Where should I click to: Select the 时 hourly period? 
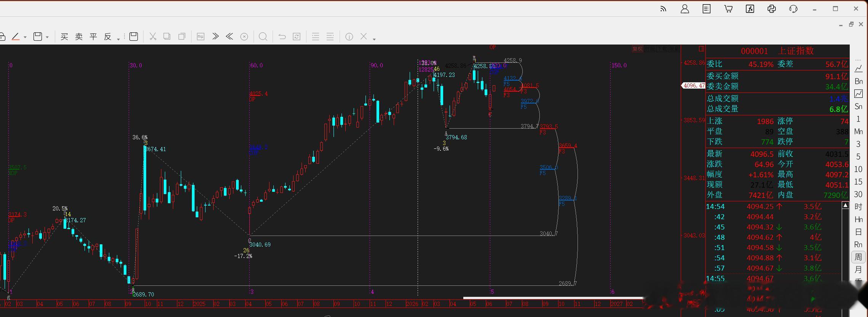[858, 207]
